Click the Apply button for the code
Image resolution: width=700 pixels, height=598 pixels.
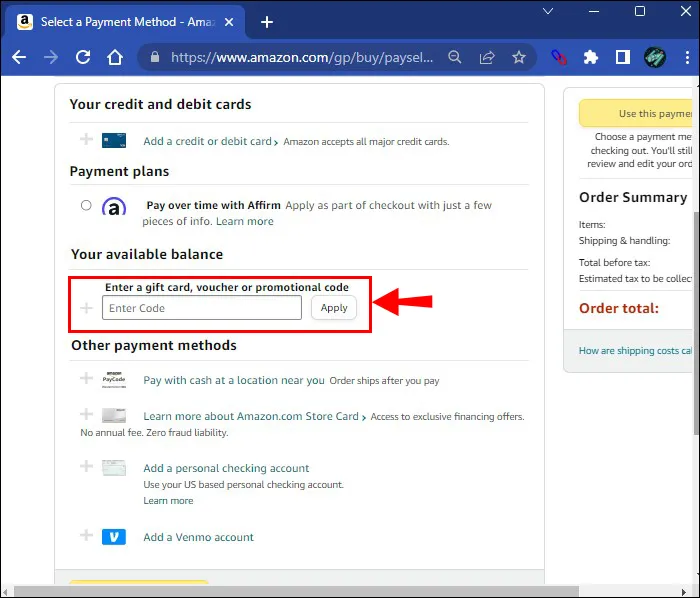pos(334,308)
